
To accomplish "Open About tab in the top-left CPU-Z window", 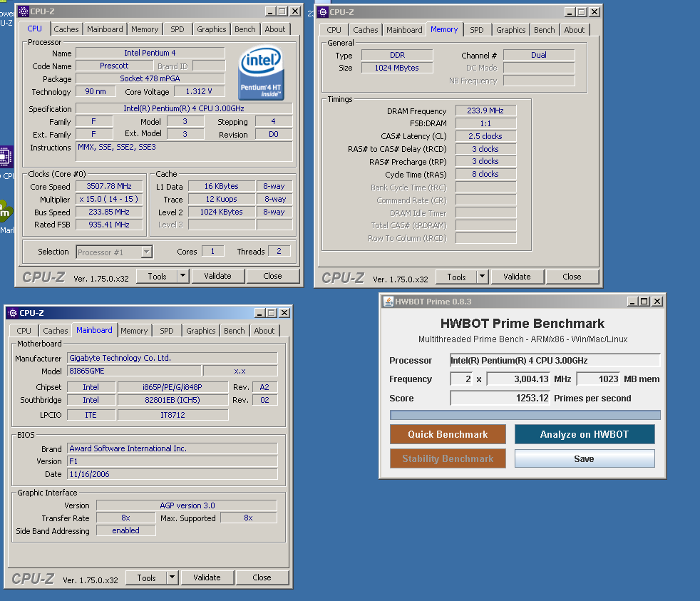I will [275, 29].
